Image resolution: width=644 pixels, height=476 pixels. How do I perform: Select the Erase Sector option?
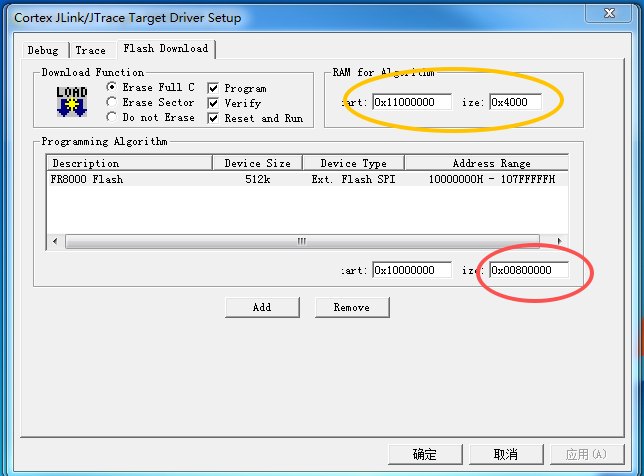click(x=112, y=102)
